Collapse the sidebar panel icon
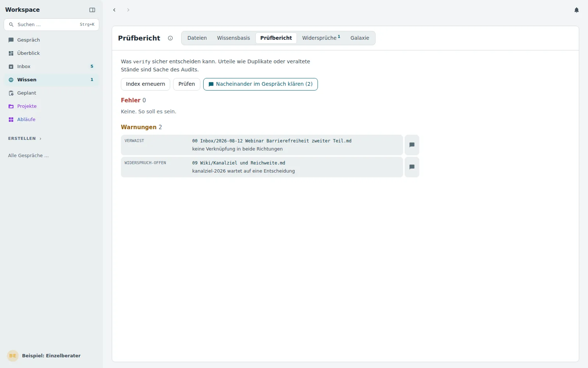The width and height of the screenshot is (588, 368). pyautogui.click(x=92, y=10)
